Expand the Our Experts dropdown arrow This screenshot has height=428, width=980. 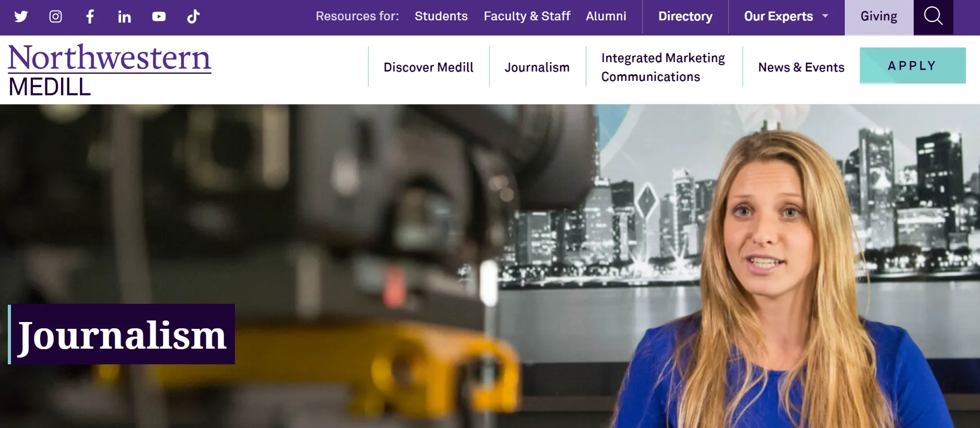(x=825, y=16)
